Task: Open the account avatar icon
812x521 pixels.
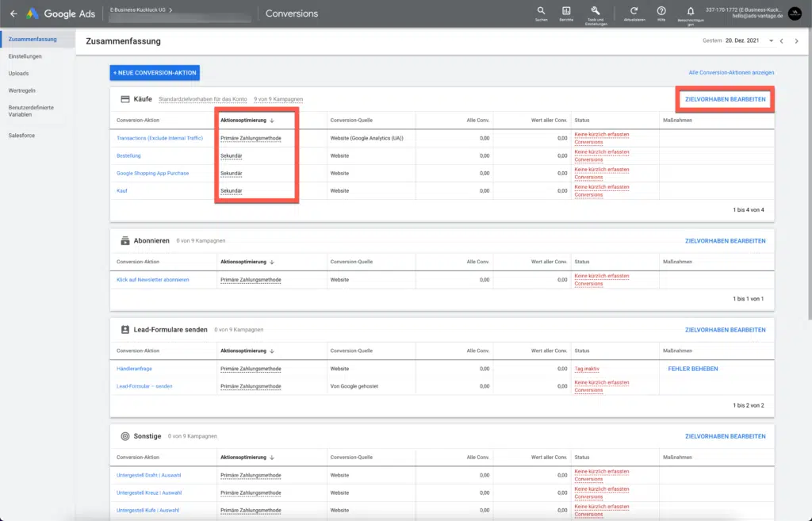Action: pos(795,13)
